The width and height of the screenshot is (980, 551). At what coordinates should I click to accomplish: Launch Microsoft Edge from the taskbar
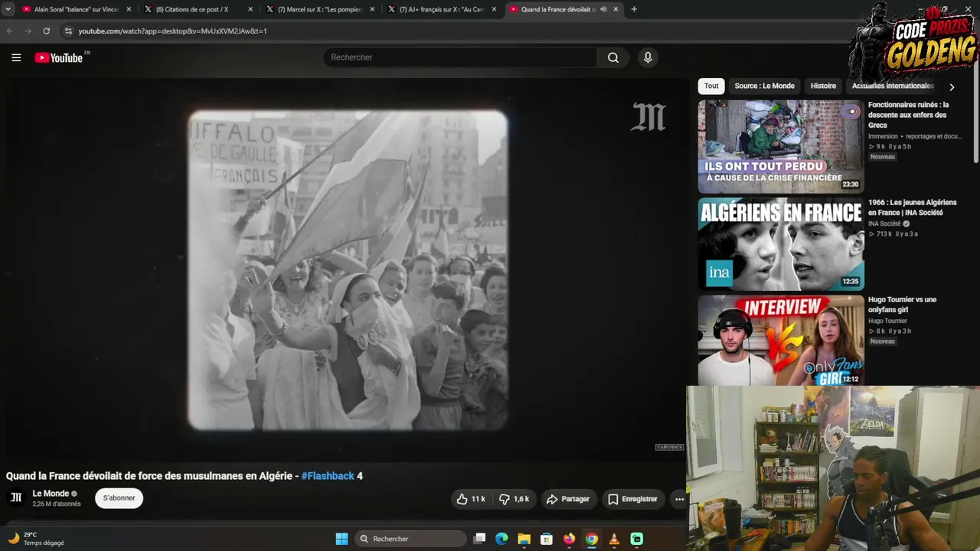point(501,539)
